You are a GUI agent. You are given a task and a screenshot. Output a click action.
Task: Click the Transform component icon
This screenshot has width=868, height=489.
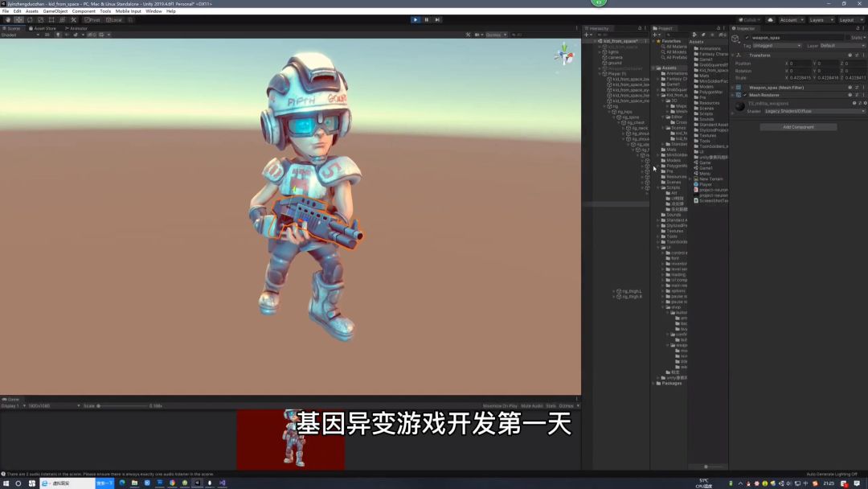(x=739, y=55)
